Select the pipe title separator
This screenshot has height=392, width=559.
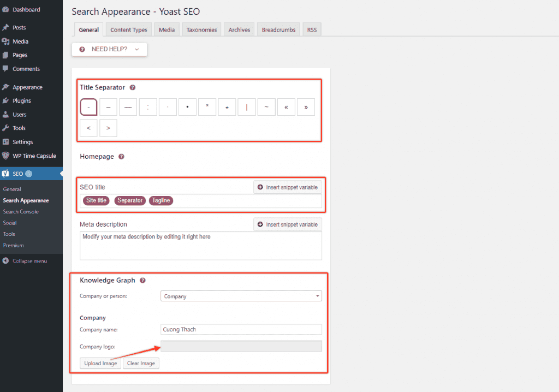pyautogui.click(x=247, y=108)
